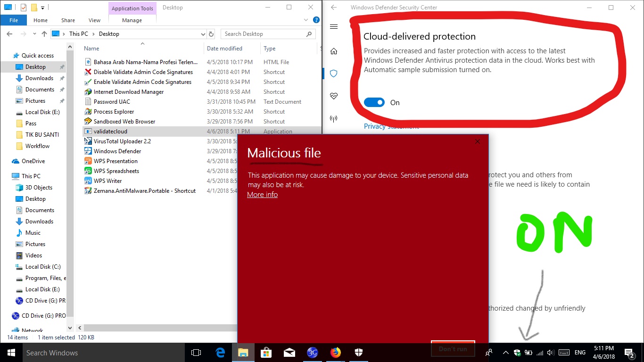Viewport: 644px width, 362px height.
Task: Click Defender tray icon with green check
Action: point(517,353)
